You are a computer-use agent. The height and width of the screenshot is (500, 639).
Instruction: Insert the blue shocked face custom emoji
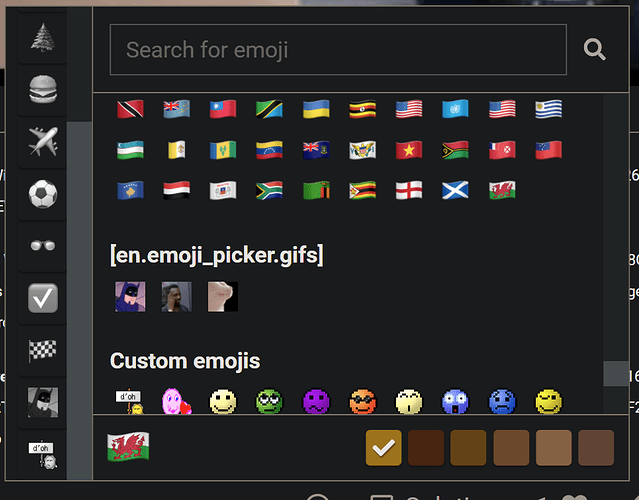pyautogui.click(x=456, y=401)
